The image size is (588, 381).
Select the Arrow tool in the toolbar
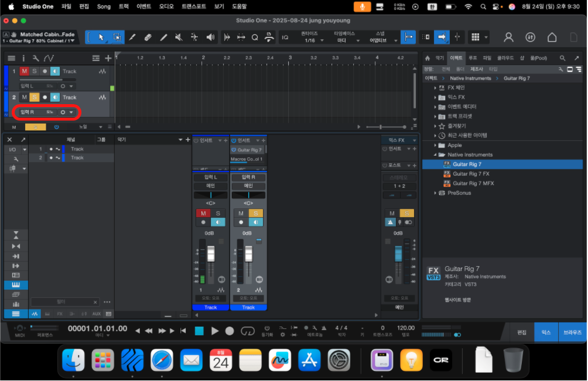coord(101,37)
